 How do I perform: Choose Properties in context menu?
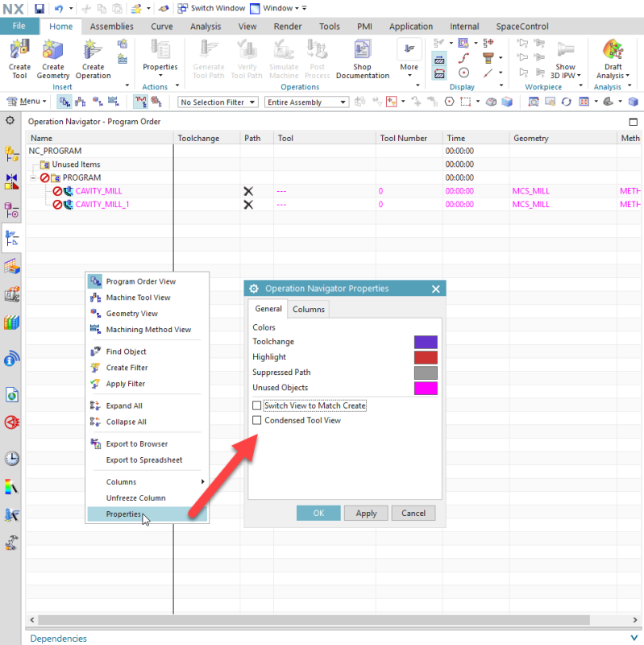coord(147,514)
